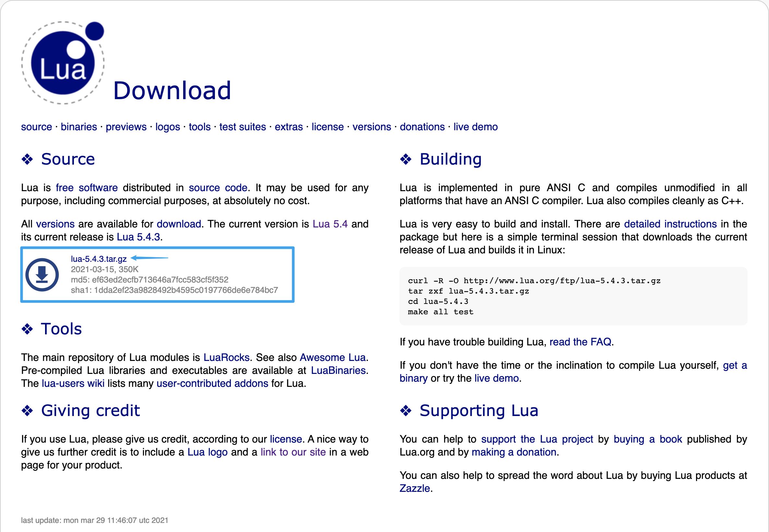Viewport: 769px width, 532px height.
Task: Click the read the FAQ link
Action: [x=580, y=342]
